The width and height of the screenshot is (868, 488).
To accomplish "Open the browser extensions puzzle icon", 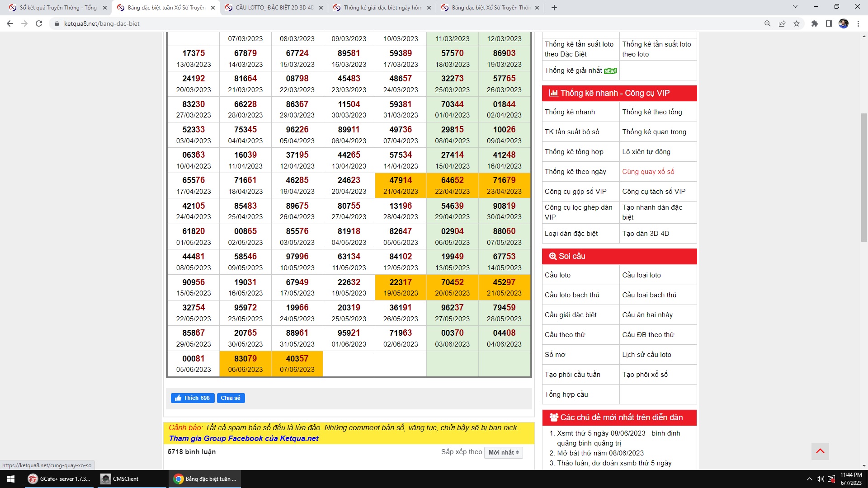I will tap(814, 23).
